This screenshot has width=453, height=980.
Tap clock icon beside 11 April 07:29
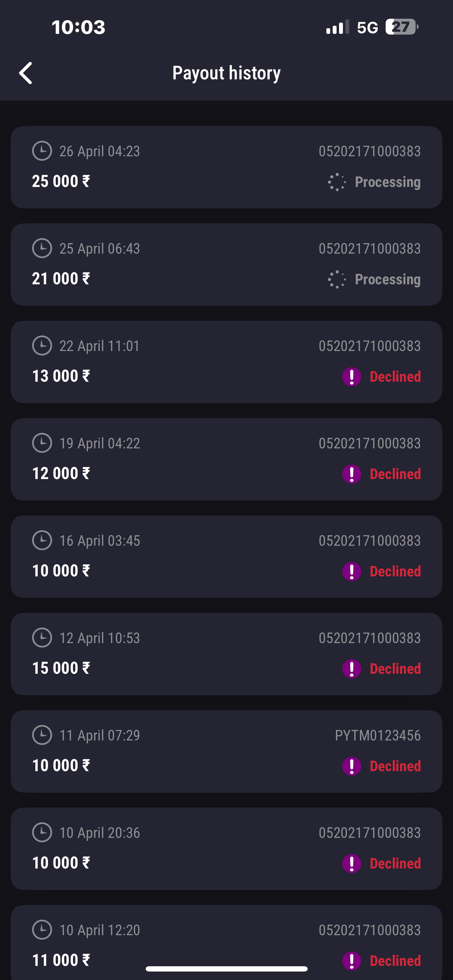coord(42,735)
